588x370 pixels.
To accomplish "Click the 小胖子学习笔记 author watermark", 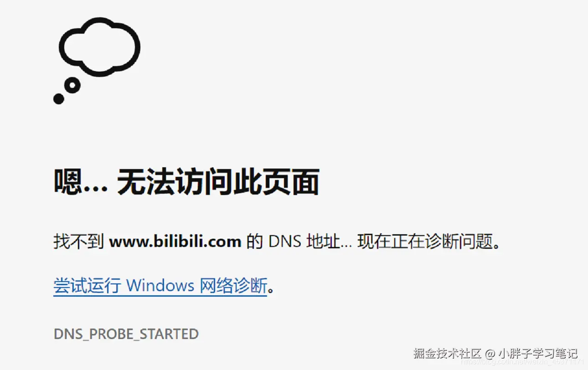I will [x=538, y=353].
